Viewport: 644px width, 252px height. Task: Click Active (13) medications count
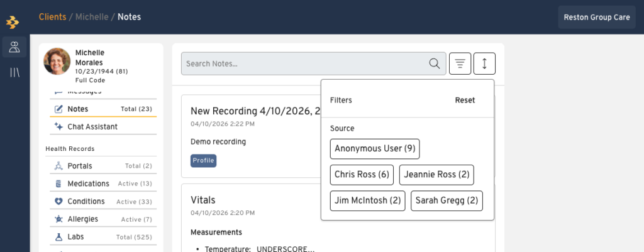pyautogui.click(x=135, y=184)
